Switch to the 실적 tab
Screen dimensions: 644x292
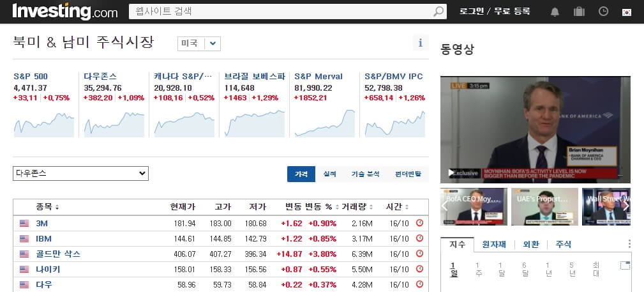click(x=329, y=174)
